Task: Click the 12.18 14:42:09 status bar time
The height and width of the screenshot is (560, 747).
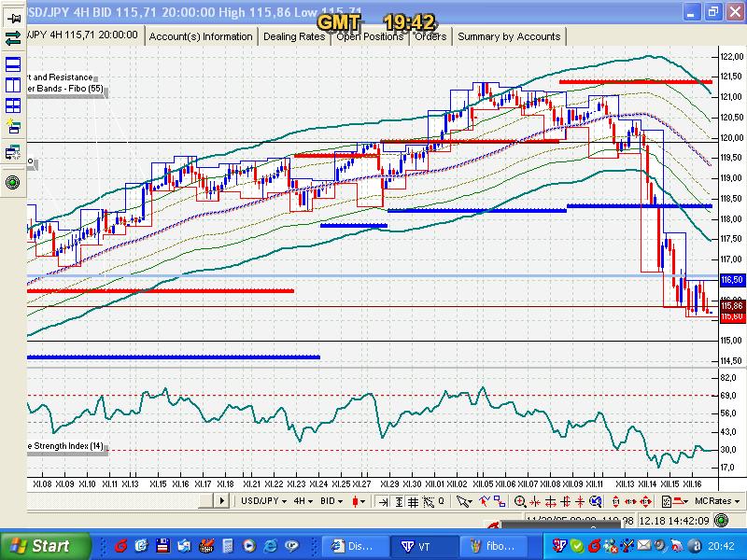Action: point(674,521)
